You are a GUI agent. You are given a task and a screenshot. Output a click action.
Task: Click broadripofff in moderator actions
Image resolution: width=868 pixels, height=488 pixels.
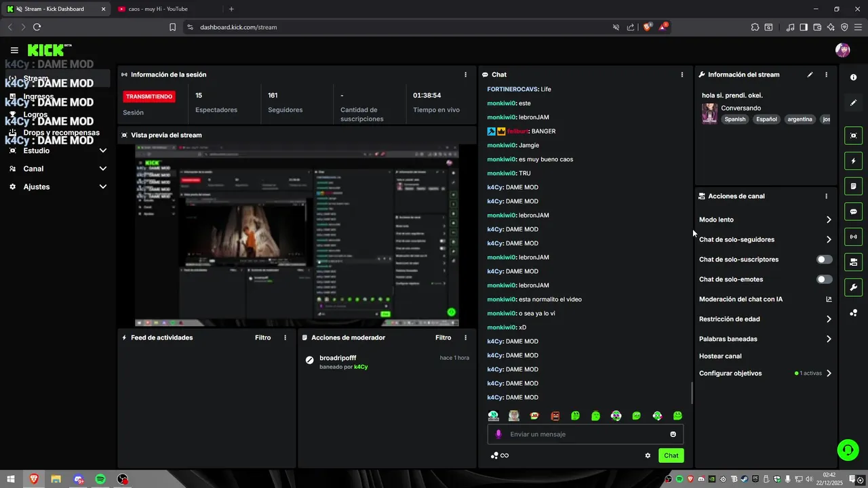pyautogui.click(x=338, y=358)
